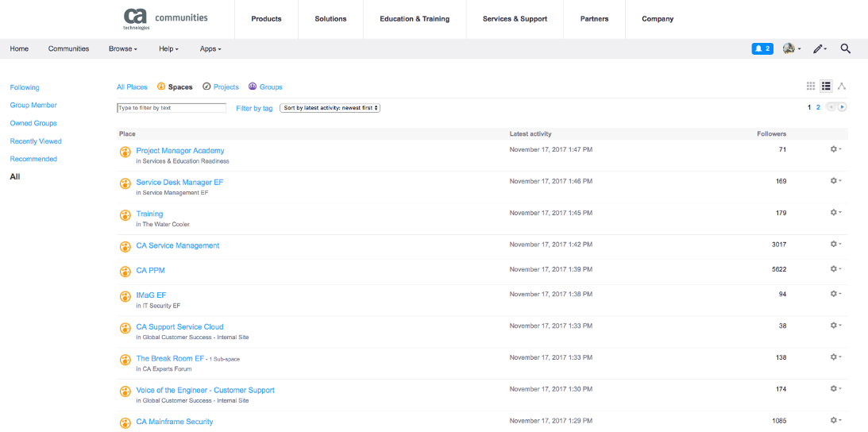The width and height of the screenshot is (868, 432).
Task: Open gear menu for Service Desk Manager EF
Action: [836, 181]
